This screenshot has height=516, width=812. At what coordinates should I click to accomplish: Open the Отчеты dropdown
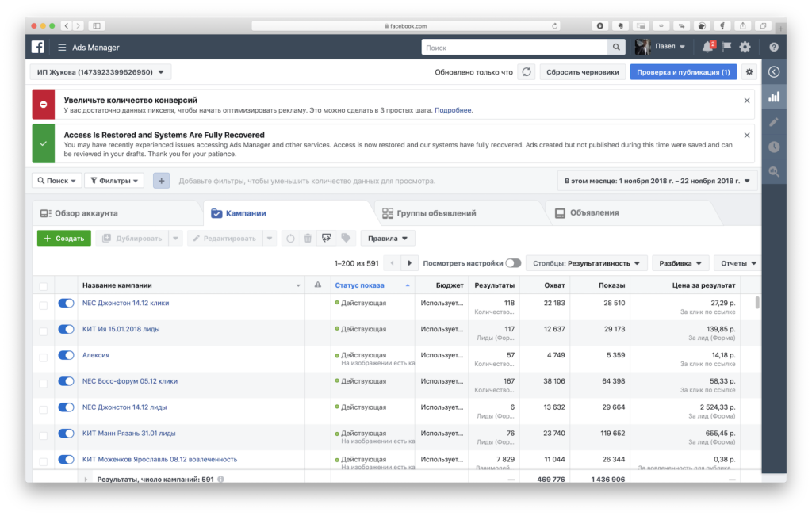click(738, 263)
